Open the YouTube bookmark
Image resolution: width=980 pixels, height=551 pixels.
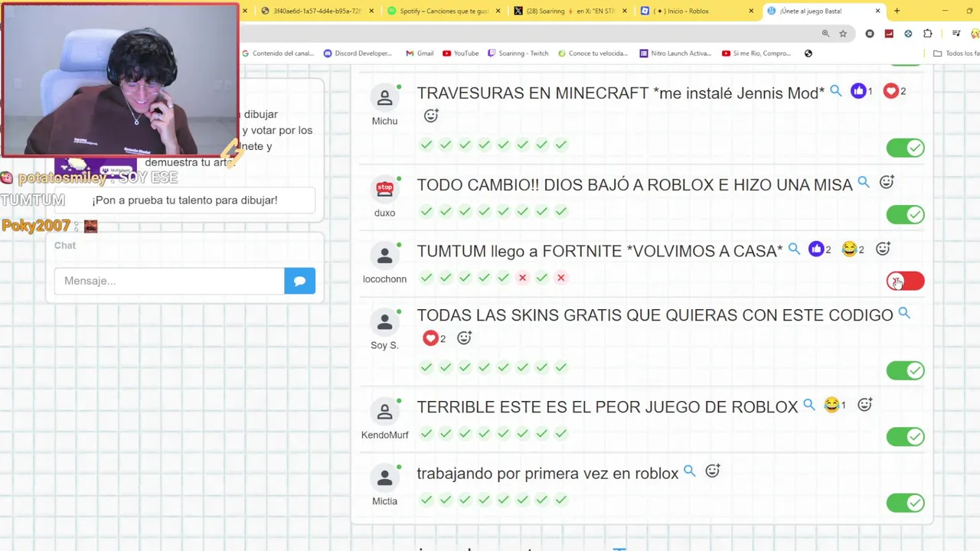pos(460,54)
